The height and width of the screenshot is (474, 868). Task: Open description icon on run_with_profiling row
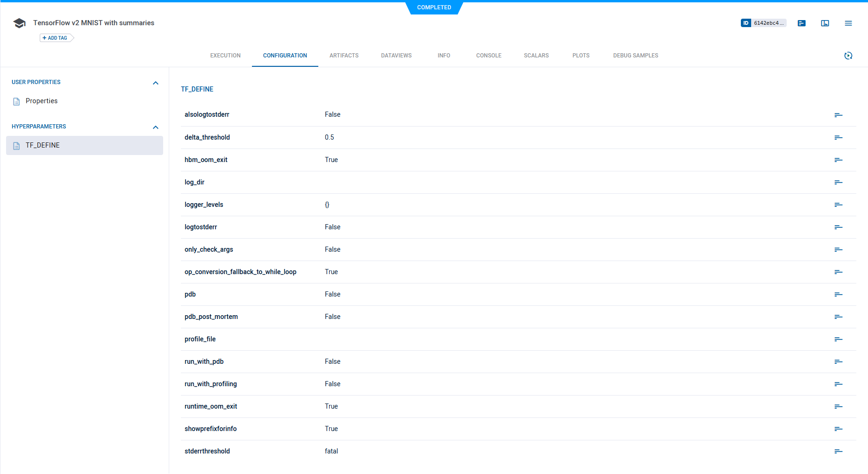[x=838, y=384]
